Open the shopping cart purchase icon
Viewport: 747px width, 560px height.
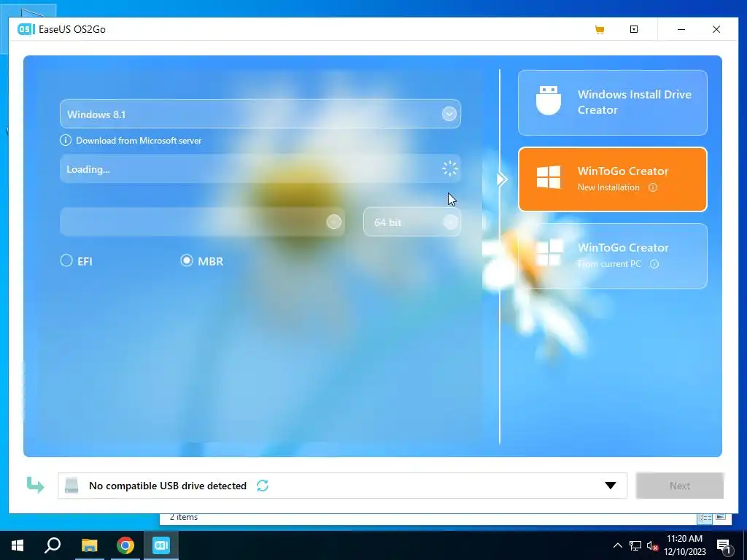pyautogui.click(x=600, y=29)
